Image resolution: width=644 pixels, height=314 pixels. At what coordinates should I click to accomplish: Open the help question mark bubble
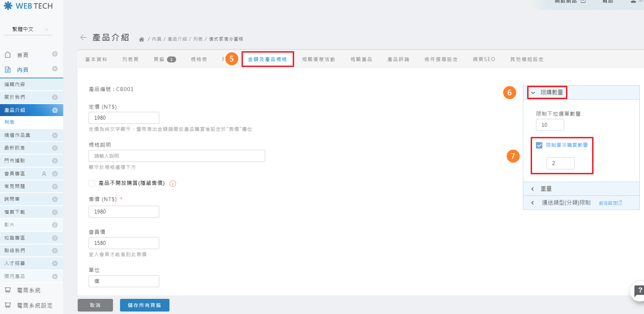click(x=639, y=291)
